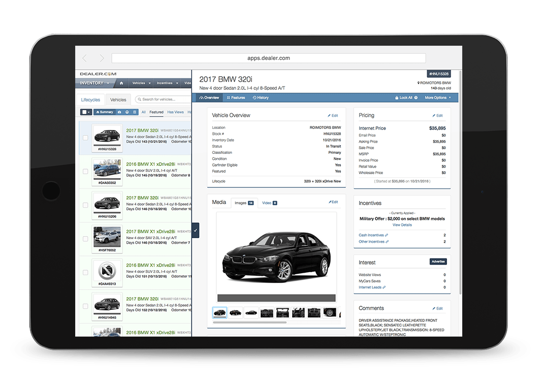Click pencil Edit in Media panel

point(333,202)
